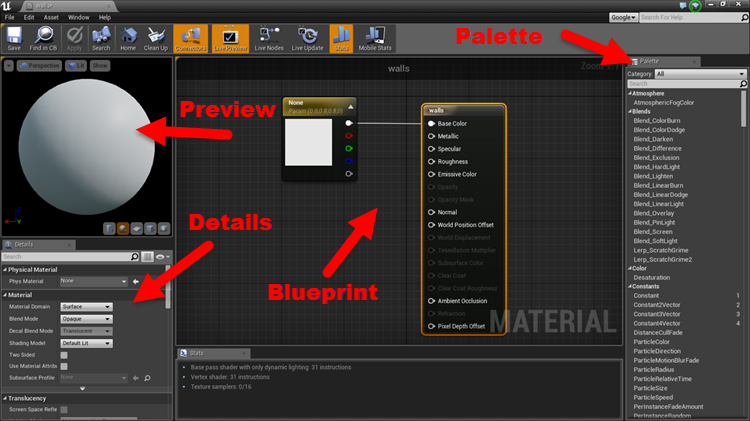This screenshot has width=750, height=421.
Task: Enable the Screen Space Reflections checkbox
Action: pos(64,410)
